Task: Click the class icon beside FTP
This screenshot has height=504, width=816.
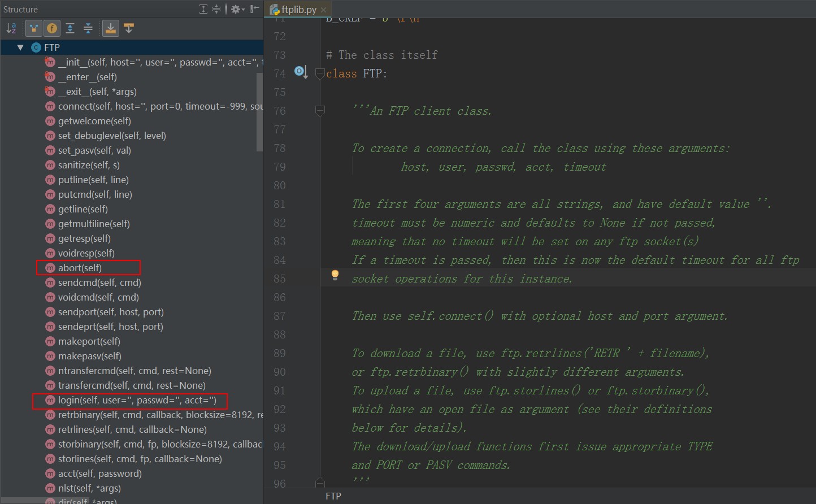Action: [x=36, y=47]
